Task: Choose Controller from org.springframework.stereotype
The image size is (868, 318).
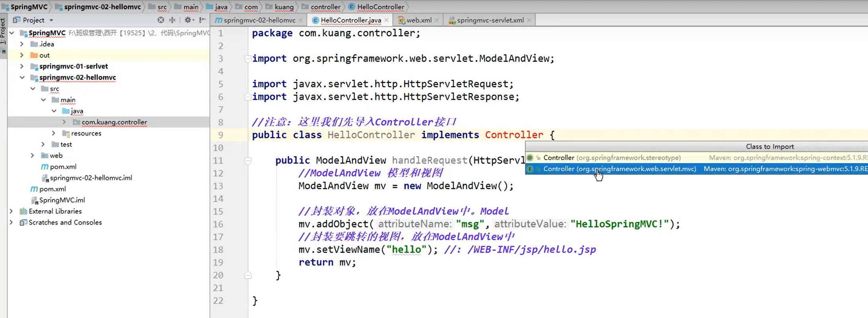Action: pos(697,158)
